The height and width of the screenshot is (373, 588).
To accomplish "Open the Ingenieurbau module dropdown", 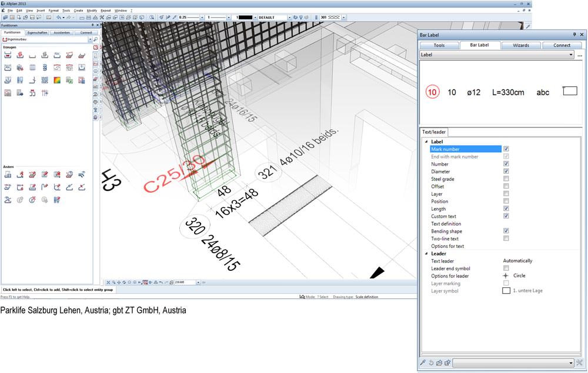I will click(90, 39).
